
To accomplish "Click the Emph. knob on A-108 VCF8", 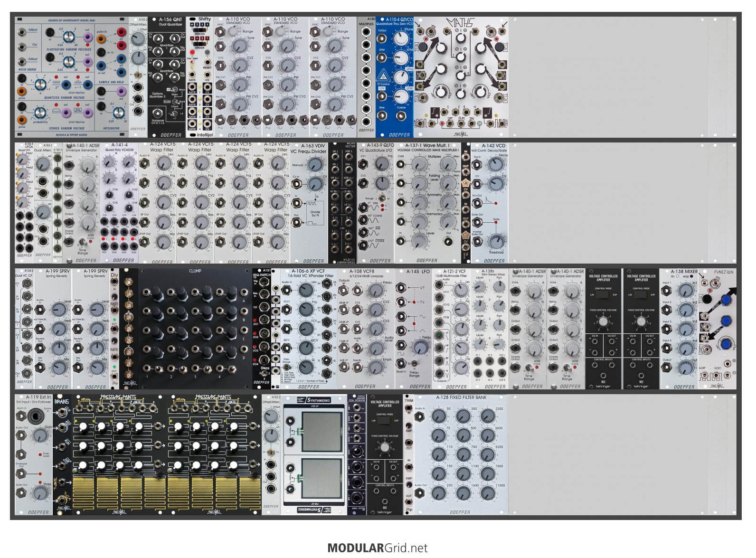I will [376, 367].
